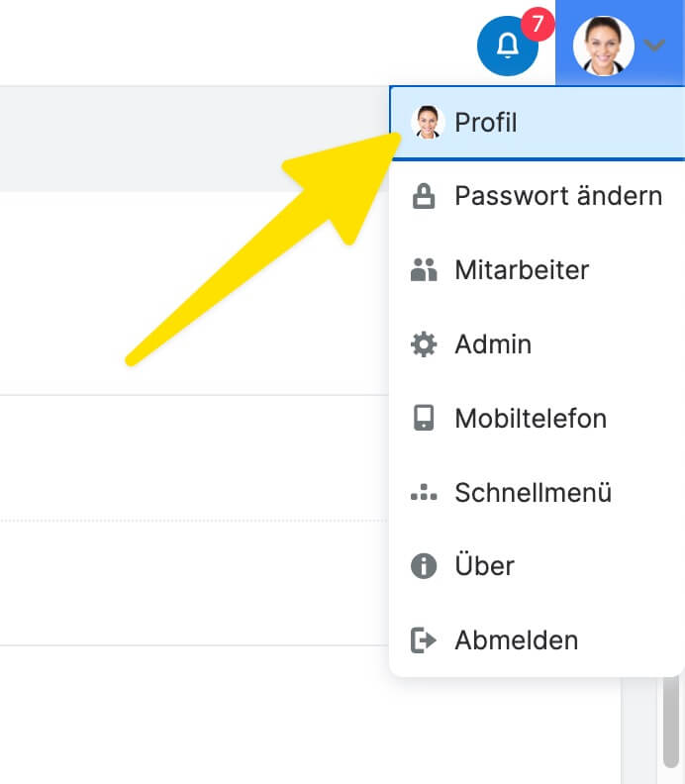Click the user avatar in the header
This screenshot has height=784, width=685.
tap(603, 46)
